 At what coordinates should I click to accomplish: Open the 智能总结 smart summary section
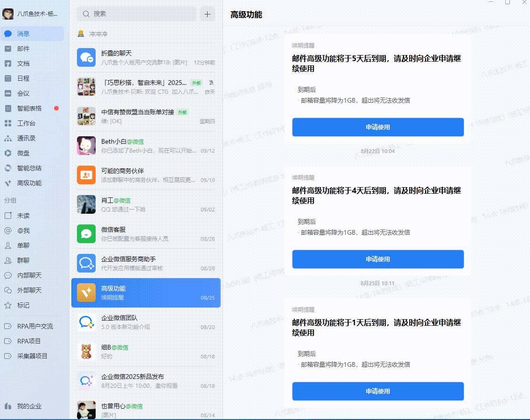pos(32,168)
